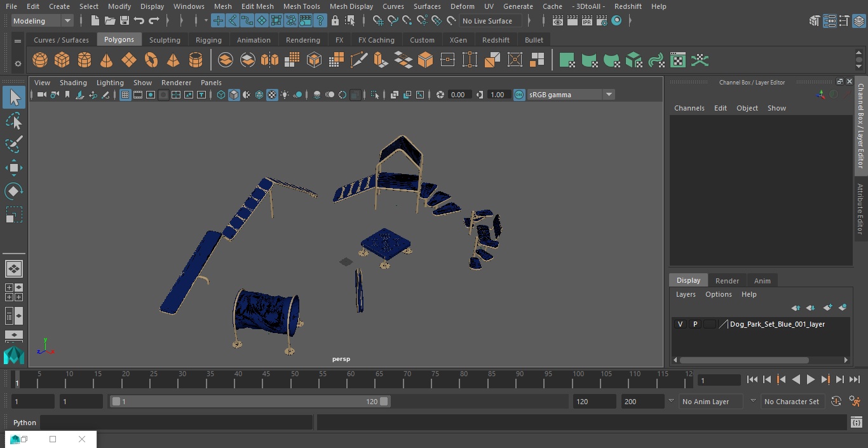Toggle textured display in viewport

[272, 95]
